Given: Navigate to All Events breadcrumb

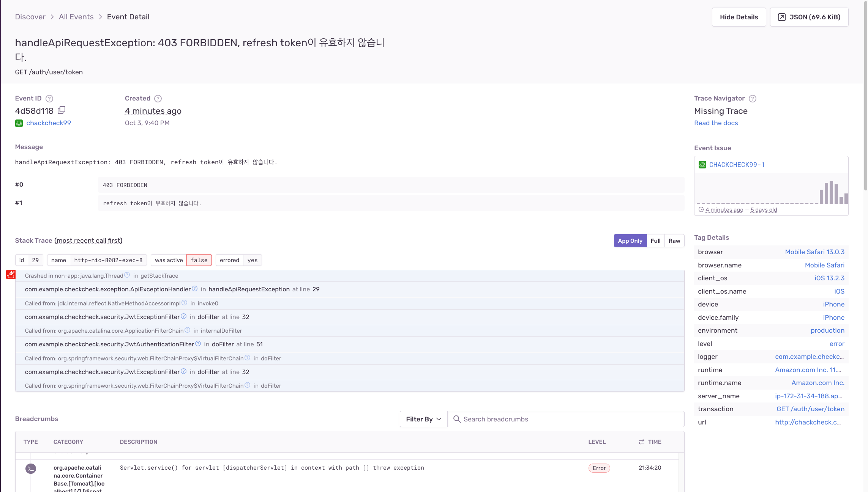Looking at the screenshot, I should (x=76, y=17).
